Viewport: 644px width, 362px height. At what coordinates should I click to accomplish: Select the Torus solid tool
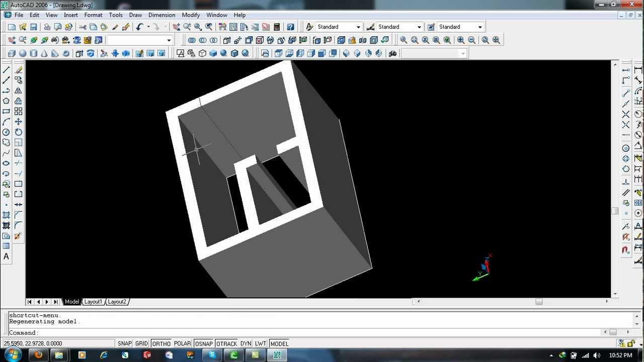66,53
